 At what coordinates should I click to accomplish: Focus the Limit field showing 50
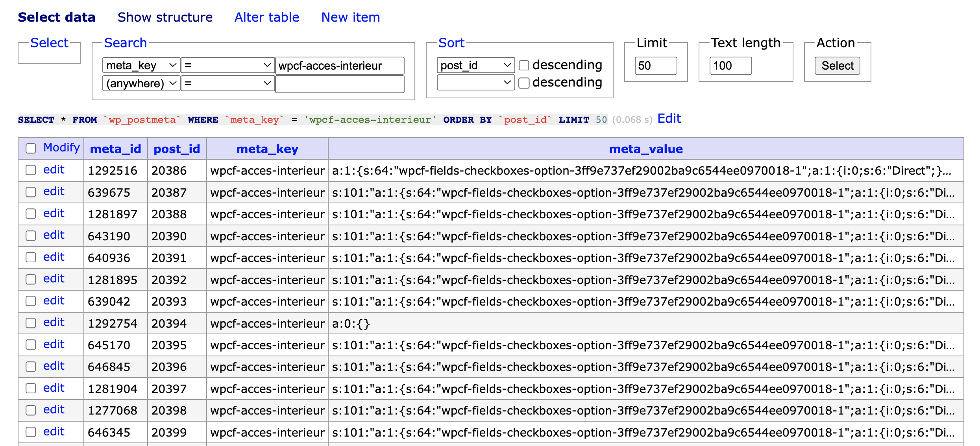(x=656, y=66)
